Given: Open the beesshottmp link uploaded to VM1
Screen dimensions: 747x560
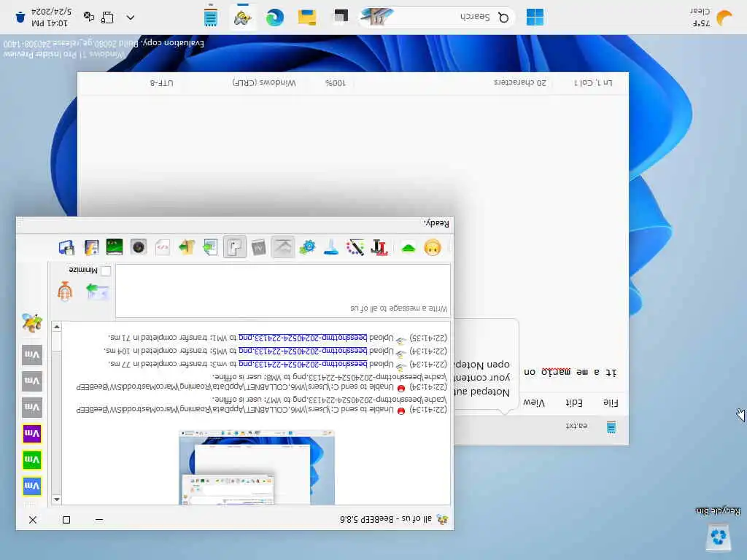Looking at the screenshot, I should point(303,338).
